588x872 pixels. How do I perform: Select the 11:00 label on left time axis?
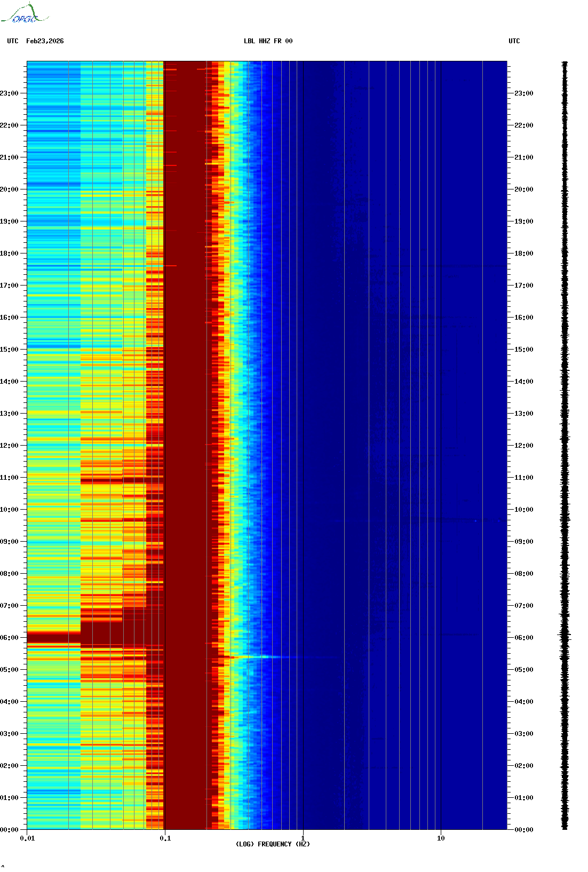9,478
